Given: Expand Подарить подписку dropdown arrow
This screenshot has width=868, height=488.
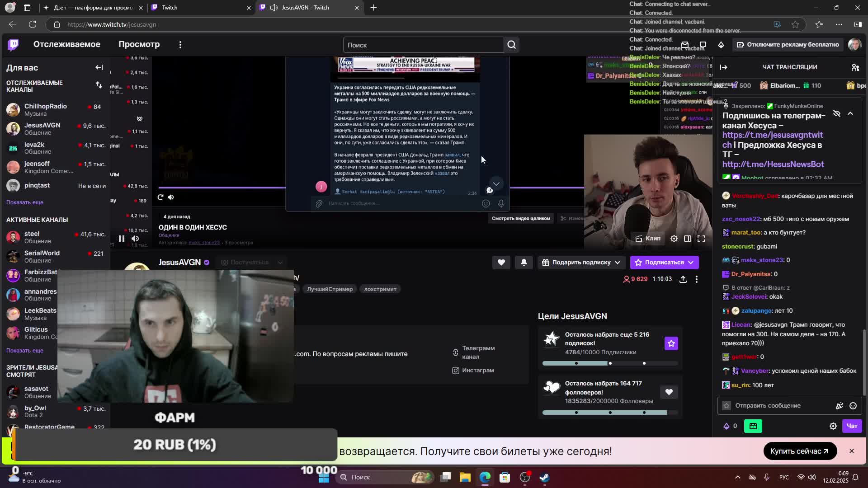Looking at the screenshot, I should pyautogui.click(x=618, y=263).
